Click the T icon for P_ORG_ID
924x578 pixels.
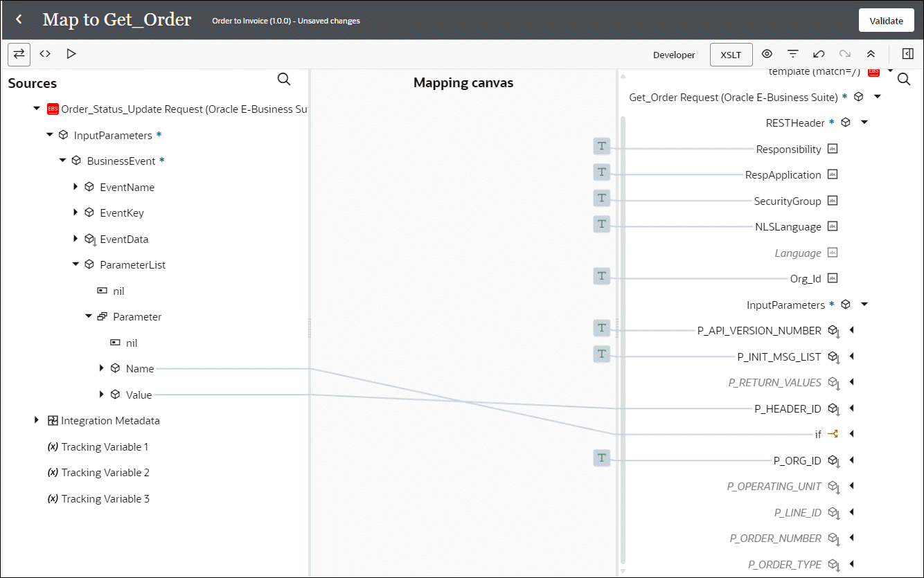tap(602, 458)
